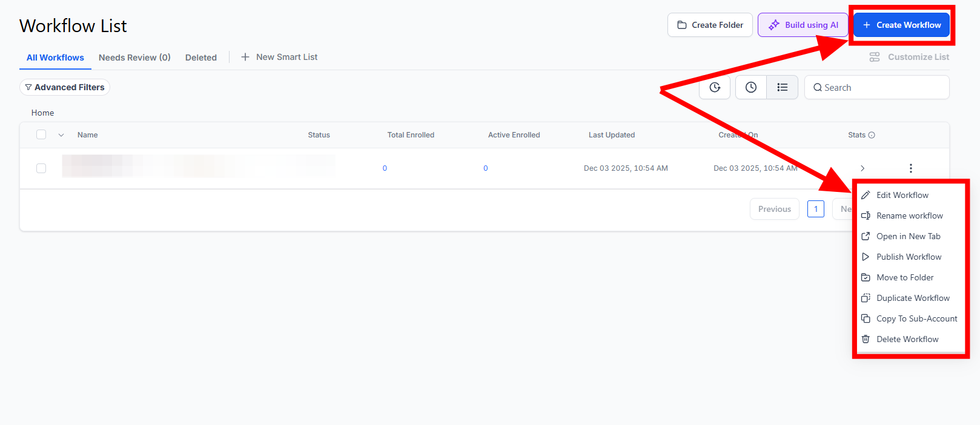Open the Advanced Filters panel

[65, 87]
